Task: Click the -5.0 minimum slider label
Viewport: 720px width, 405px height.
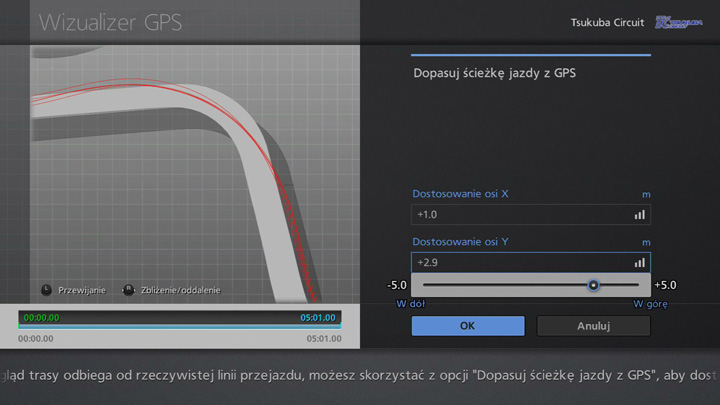Action: click(x=397, y=285)
